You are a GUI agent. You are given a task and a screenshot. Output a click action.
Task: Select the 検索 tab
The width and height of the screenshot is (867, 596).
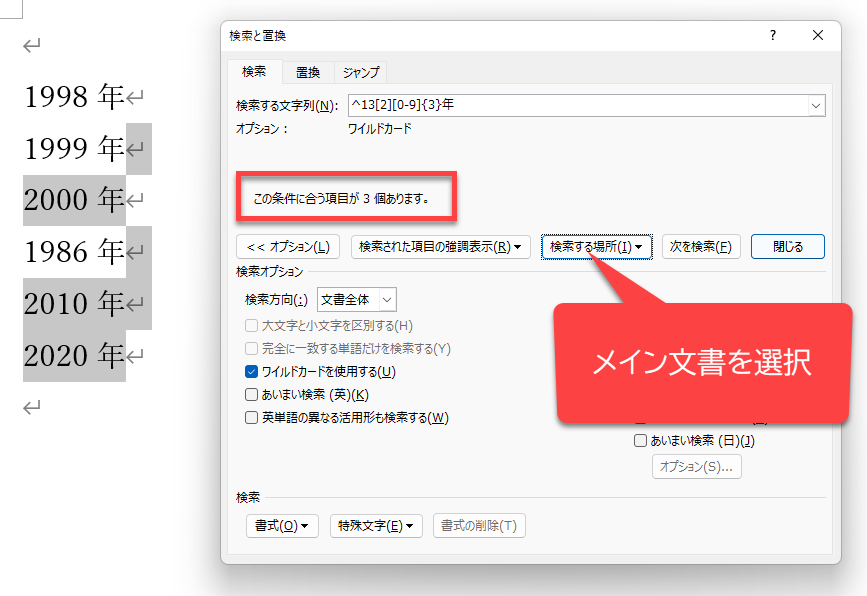(x=254, y=72)
